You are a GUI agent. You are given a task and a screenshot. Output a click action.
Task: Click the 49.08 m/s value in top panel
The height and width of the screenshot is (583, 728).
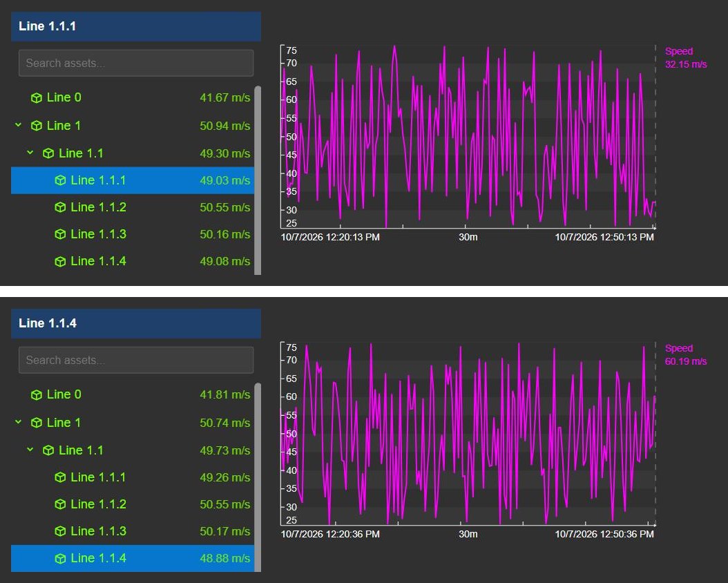click(224, 261)
